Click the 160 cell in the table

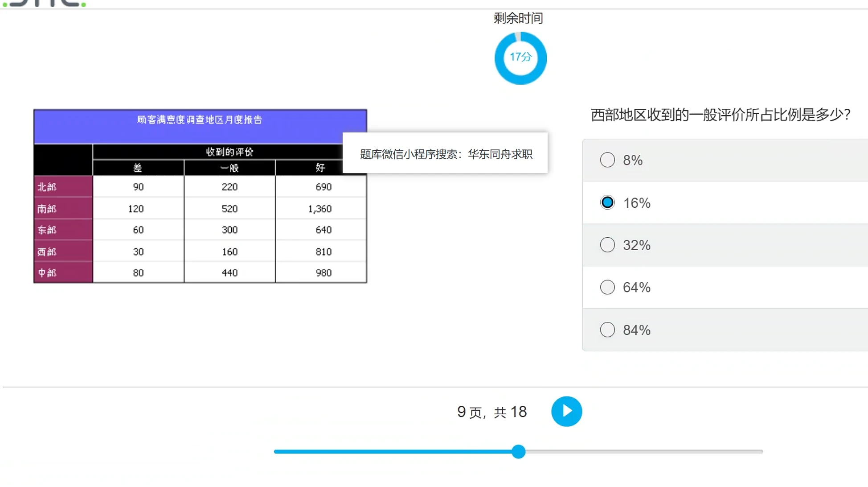pos(229,252)
